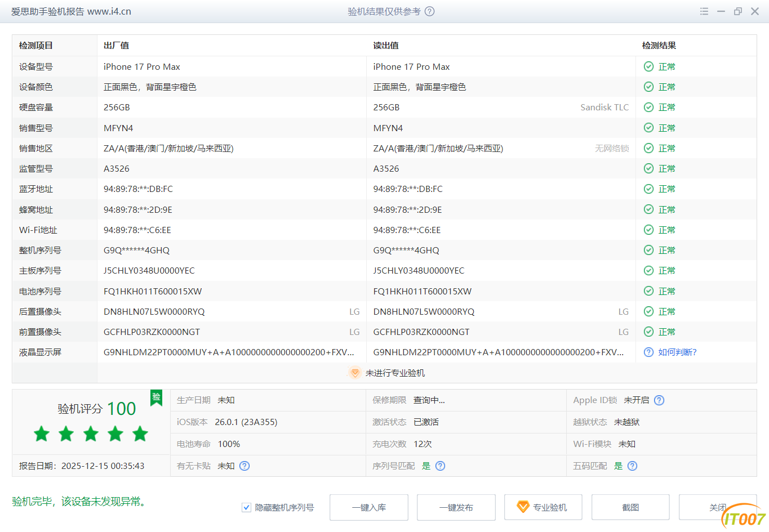This screenshot has height=532, width=769.
Task: Click the question icon next to 五码匹配
Action: coord(633,466)
